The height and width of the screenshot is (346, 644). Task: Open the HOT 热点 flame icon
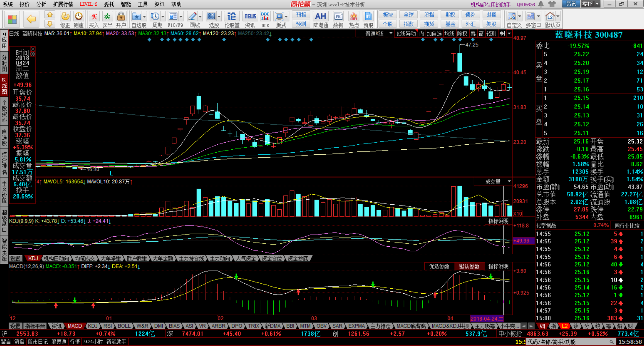(x=354, y=19)
